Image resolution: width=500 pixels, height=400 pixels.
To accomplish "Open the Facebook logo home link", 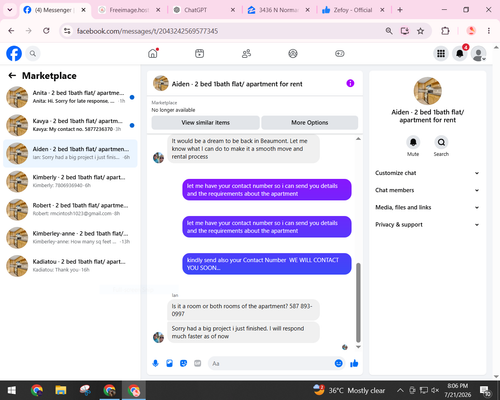I will click(x=14, y=53).
